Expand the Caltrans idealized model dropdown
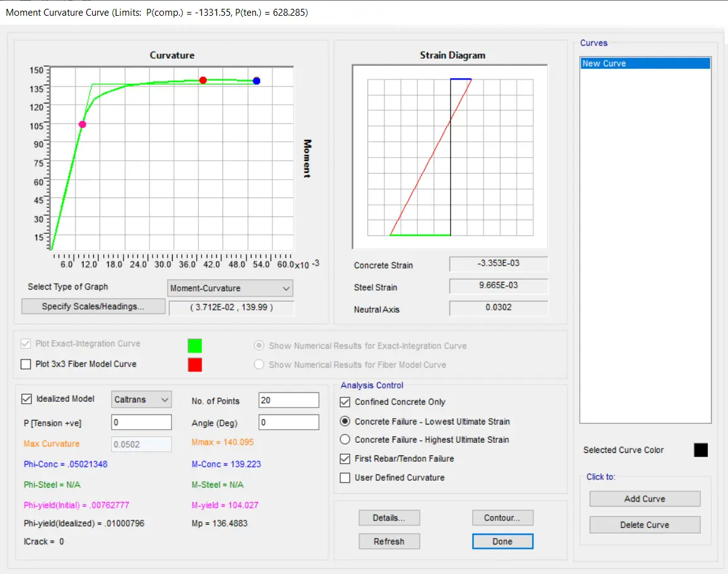 click(x=141, y=400)
